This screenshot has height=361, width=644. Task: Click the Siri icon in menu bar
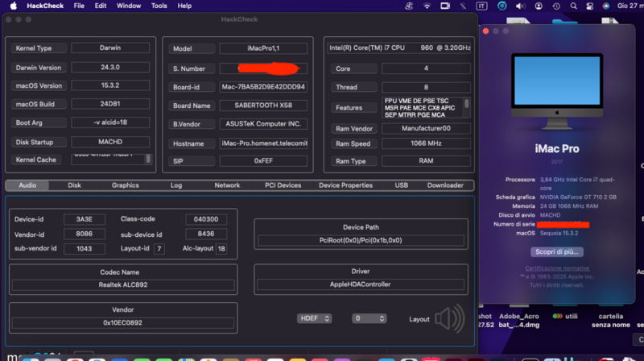606,6
